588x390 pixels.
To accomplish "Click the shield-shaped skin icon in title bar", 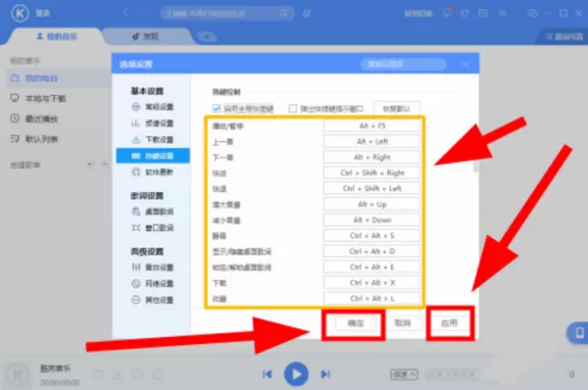I will click(465, 14).
